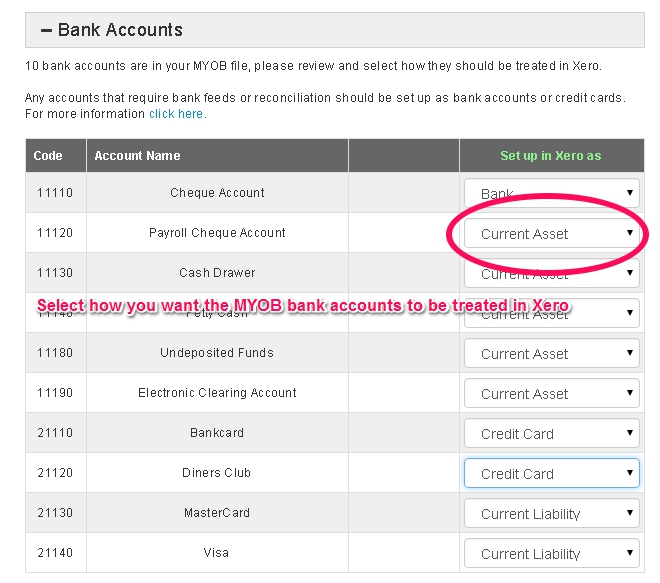Viewport: 660px width, 583px height.
Task: Select the Payroll Cheque Account name
Action: [x=217, y=233]
